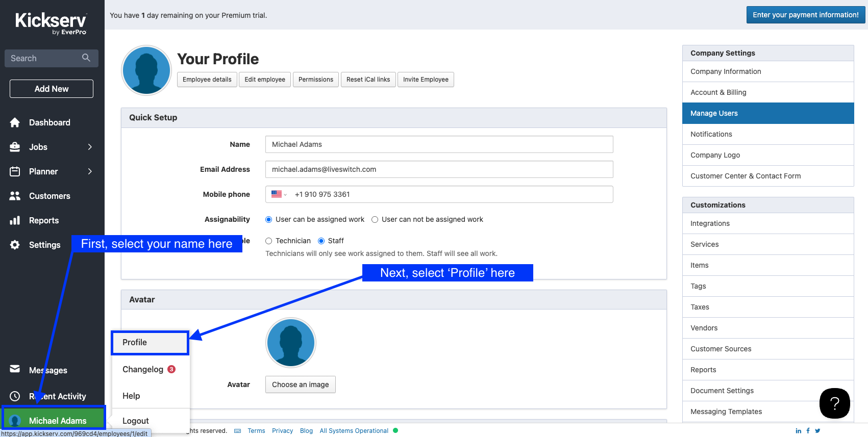The image size is (868, 437).
Task: Click the avatar image in Avatar section
Action: [291, 343]
